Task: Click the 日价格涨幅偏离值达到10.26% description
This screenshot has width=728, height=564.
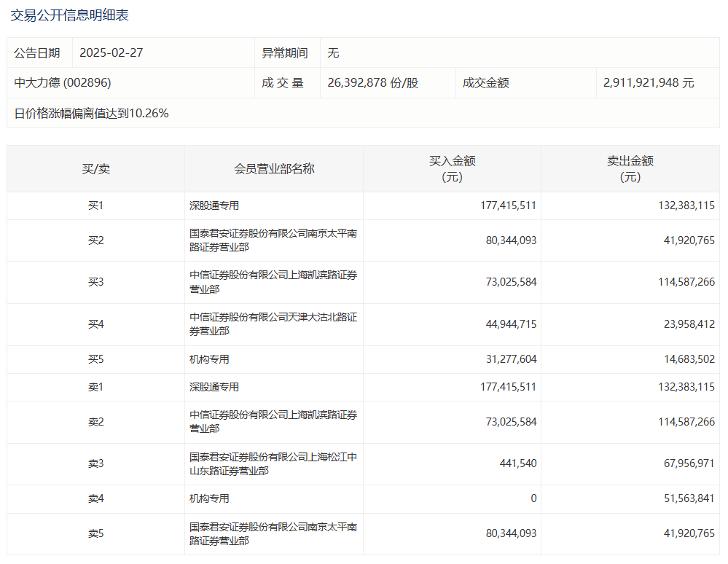Action: coord(92,113)
